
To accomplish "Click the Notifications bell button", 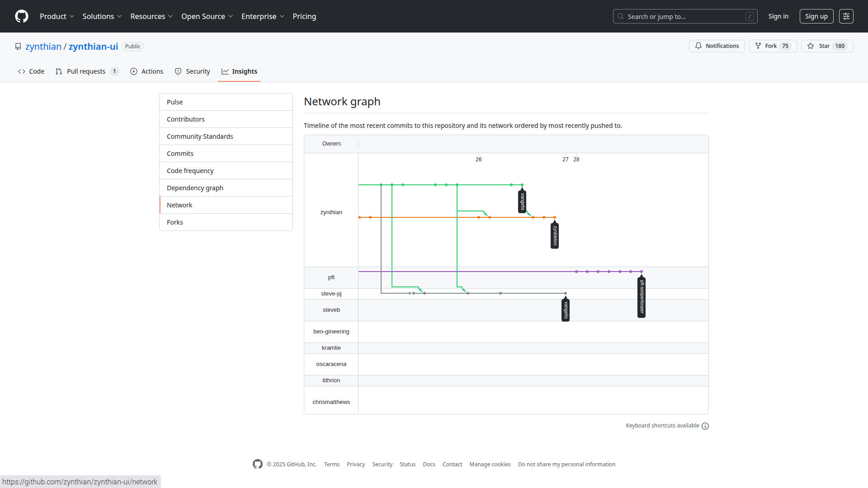I will click(717, 46).
